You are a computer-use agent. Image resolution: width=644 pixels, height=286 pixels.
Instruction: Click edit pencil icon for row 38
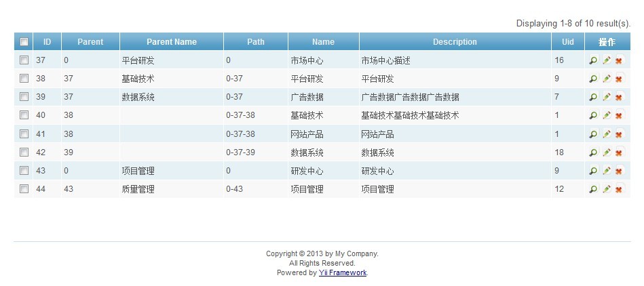point(606,79)
